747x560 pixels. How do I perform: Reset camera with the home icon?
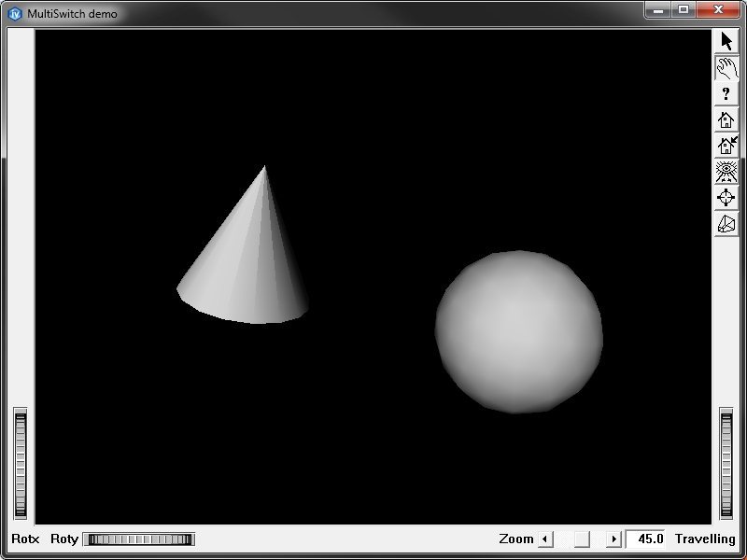point(726,120)
